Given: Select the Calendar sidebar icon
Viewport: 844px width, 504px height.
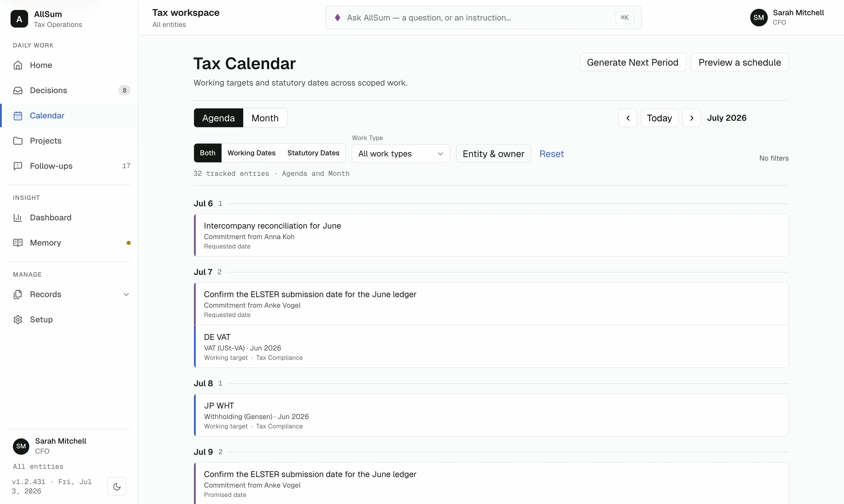Looking at the screenshot, I should 18,115.
